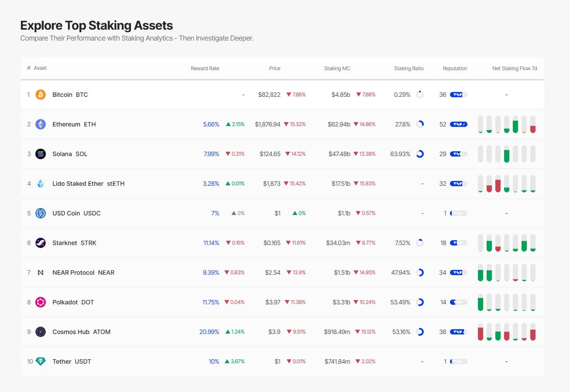570x392 pixels.
Task: Click the Solana logo icon
Action: [41, 154]
